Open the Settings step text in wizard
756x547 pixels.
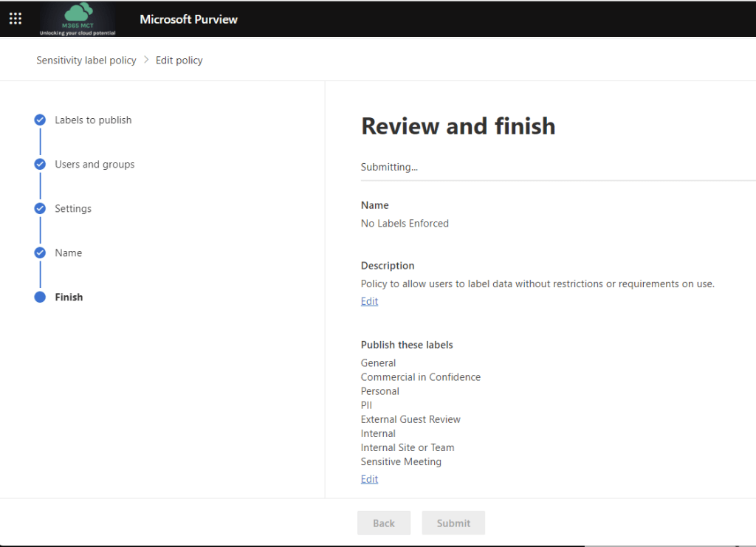tap(73, 208)
